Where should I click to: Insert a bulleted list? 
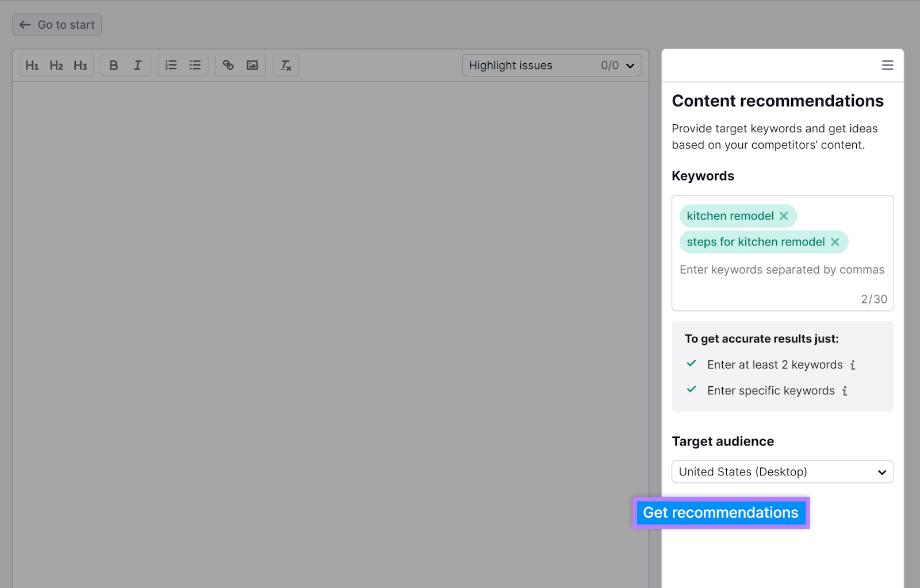click(x=194, y=65)
